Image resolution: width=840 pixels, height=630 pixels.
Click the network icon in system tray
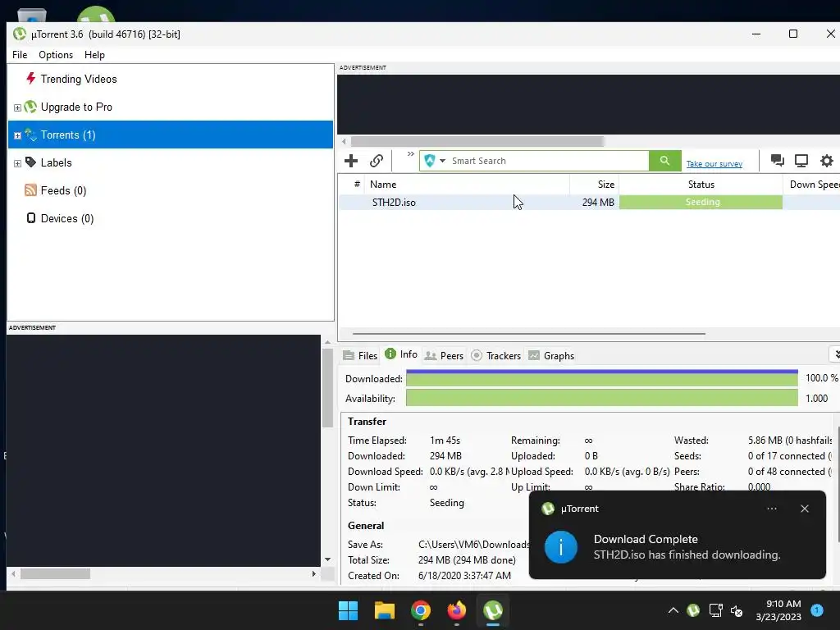coord(715,610)
